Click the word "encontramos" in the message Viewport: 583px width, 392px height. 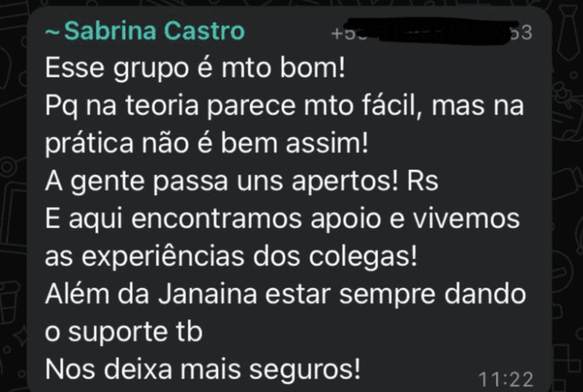point(217,219)
